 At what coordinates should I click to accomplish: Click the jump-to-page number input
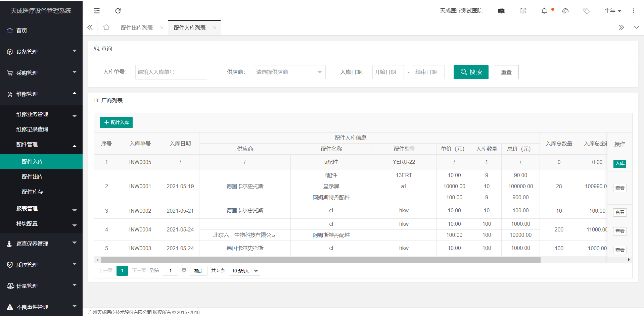170,271
